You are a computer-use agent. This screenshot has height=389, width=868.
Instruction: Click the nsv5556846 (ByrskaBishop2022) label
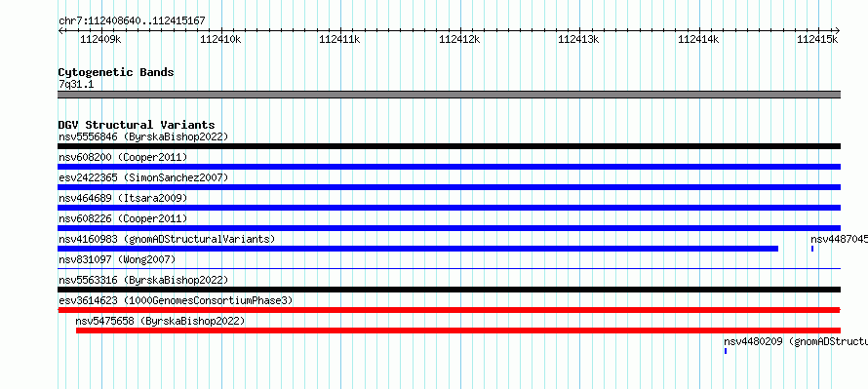click(143, 136)
